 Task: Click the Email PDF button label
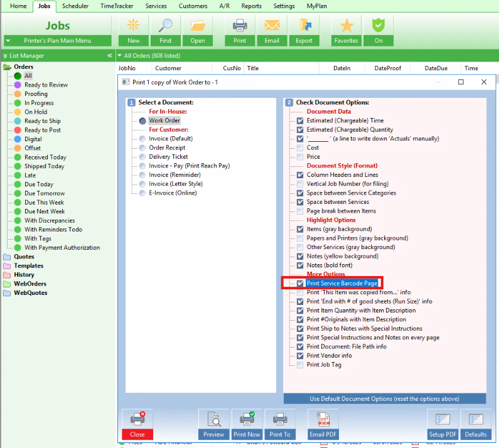pos(323,434)
